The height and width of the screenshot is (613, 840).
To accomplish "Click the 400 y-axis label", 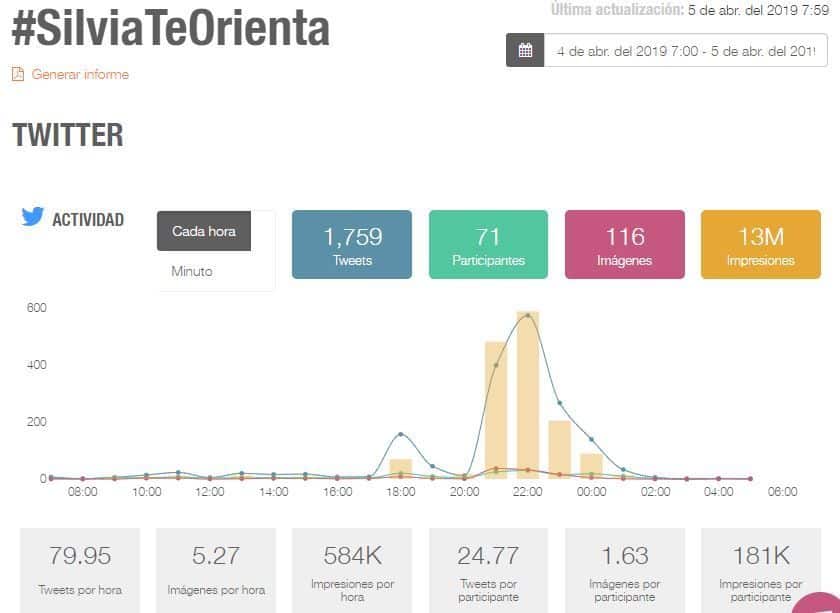I will click(36, 365).
